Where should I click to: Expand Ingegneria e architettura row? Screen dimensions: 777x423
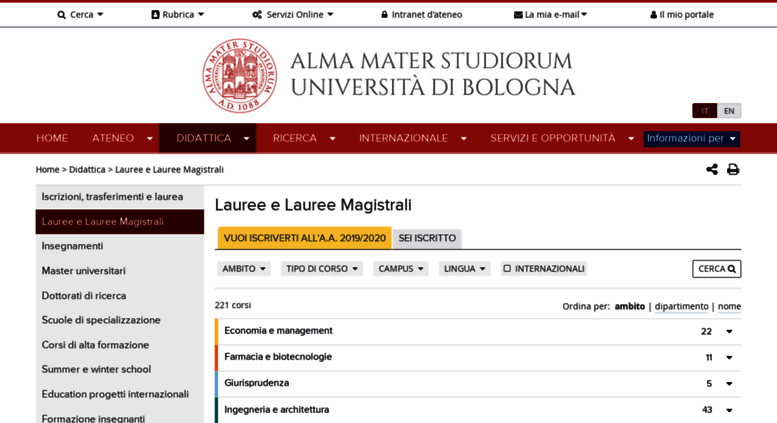point(478,410)
